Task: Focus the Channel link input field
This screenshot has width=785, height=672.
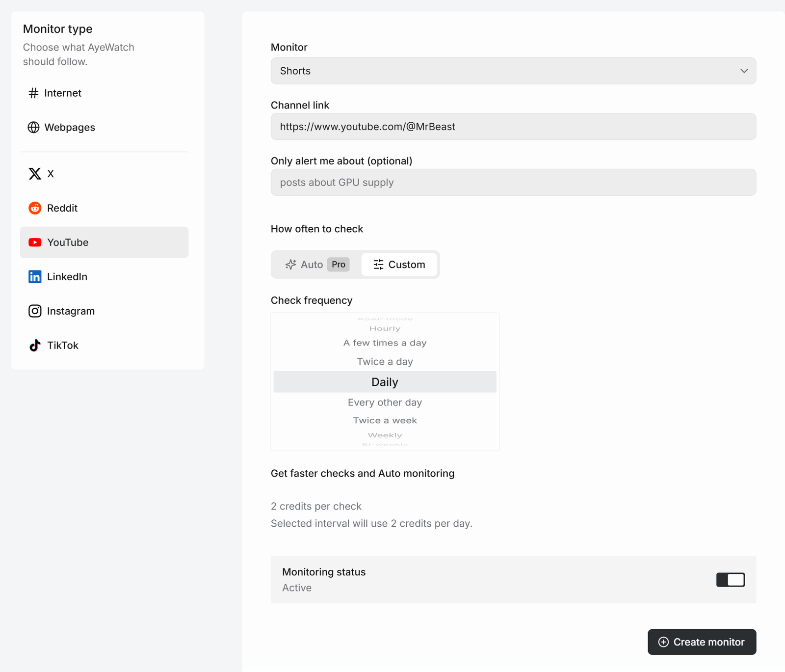Action: click(x=513, y=127)
